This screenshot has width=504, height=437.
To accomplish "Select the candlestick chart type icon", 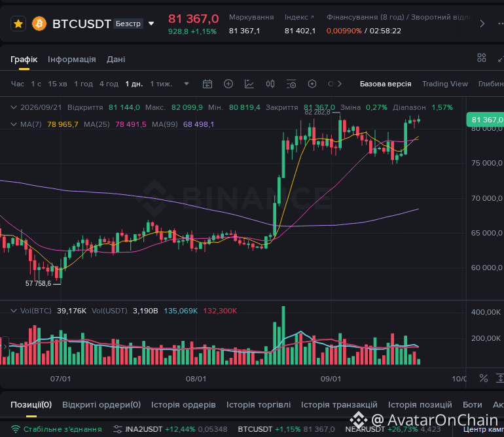I will coord(270,84).
